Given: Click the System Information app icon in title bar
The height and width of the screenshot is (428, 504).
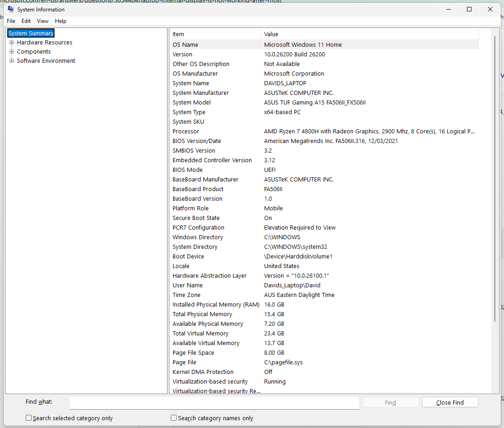Looking at the screenshot, I should click(11, 9).
